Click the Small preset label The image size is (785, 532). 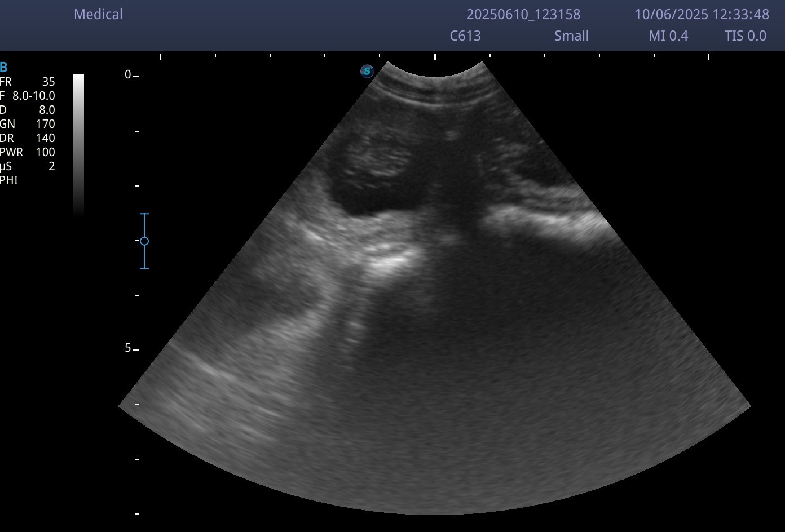[571, 36]
